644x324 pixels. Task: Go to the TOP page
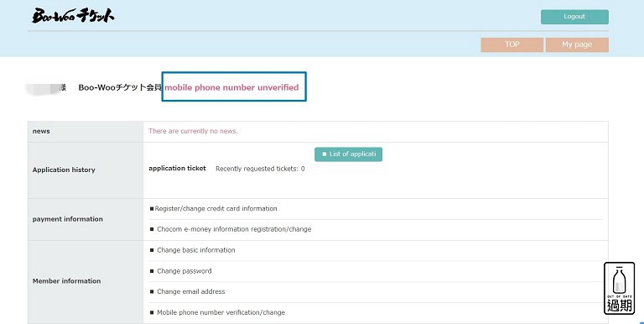click(x=512, y=44)
